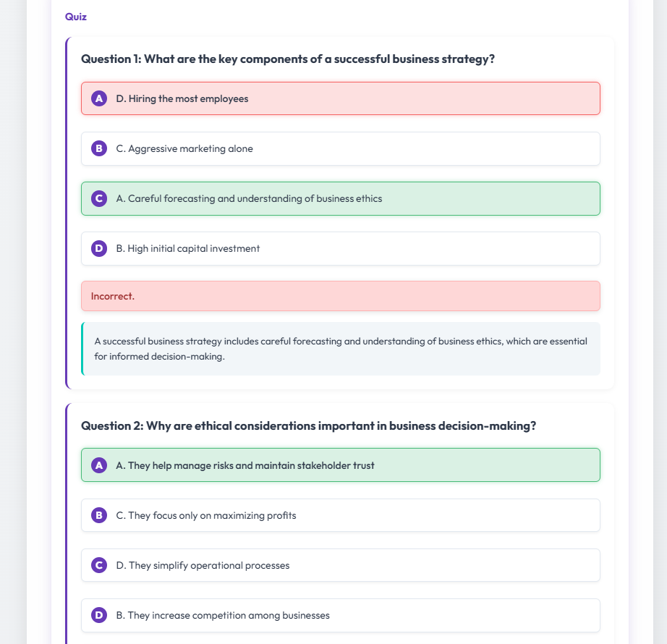Click the letter A badge on Question 2's stakeholder trust answer
The image size is (667, 644).
[99, 465]
